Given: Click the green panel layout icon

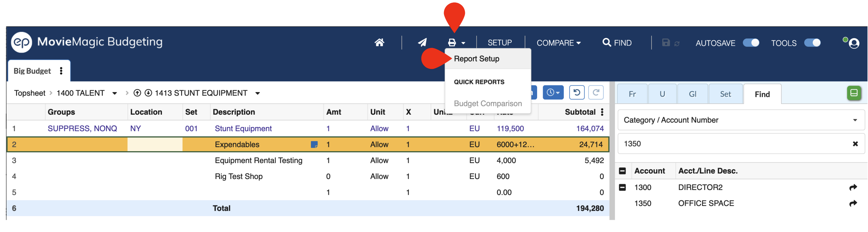Looking at the screenshot, I should (854, 93).
